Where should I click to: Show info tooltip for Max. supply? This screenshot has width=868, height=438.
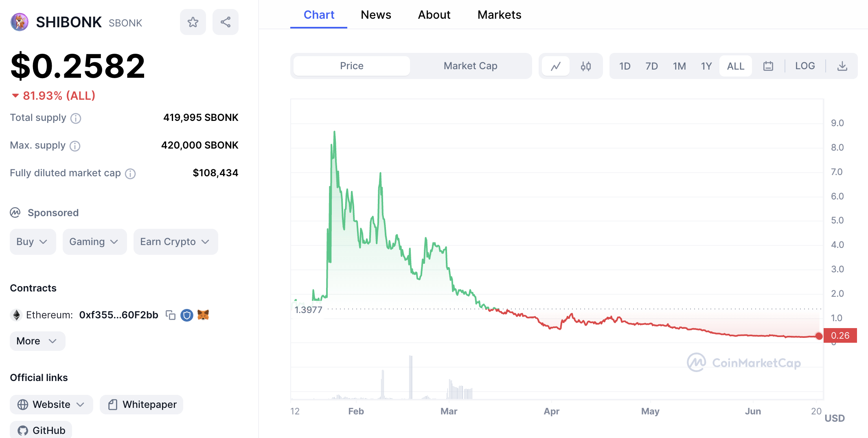75,146
